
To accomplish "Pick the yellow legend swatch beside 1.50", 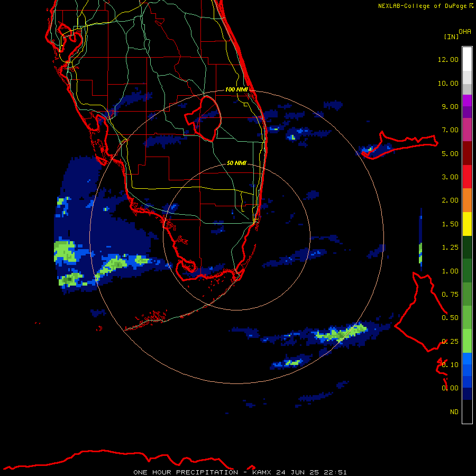I will tap(467, 224).
